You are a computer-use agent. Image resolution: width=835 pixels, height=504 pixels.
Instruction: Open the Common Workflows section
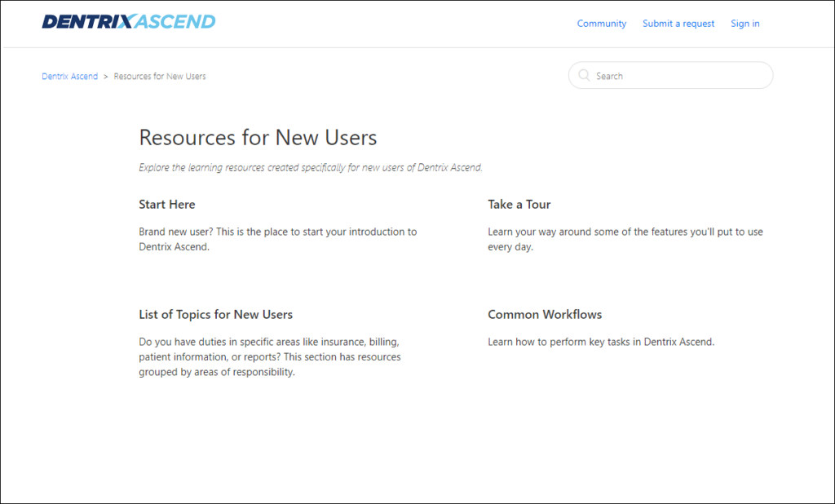(545, 314)
